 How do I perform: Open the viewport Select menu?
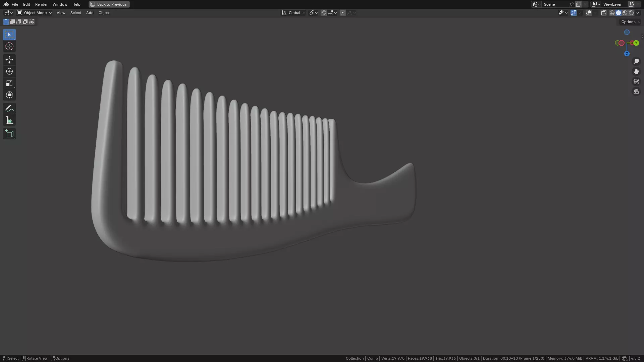point(75,13)
